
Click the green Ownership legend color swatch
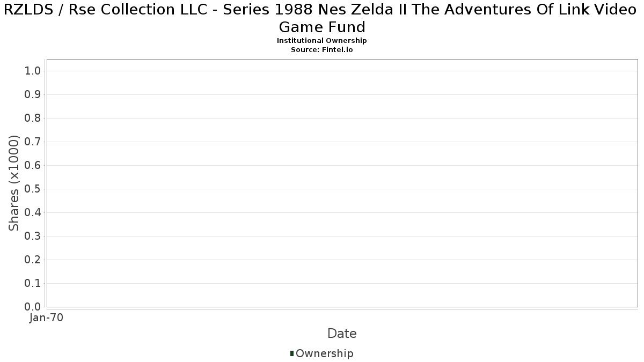(291, 353)
